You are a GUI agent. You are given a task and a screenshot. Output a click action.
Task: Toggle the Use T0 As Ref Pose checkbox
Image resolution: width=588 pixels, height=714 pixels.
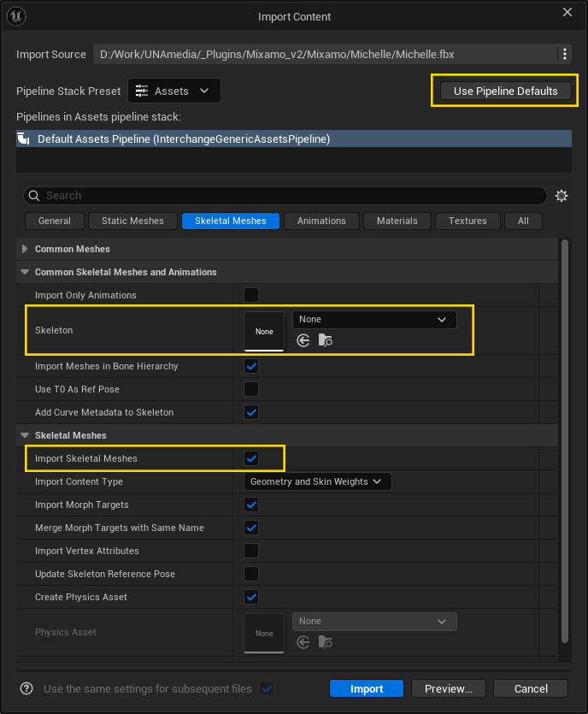[251, 389]
